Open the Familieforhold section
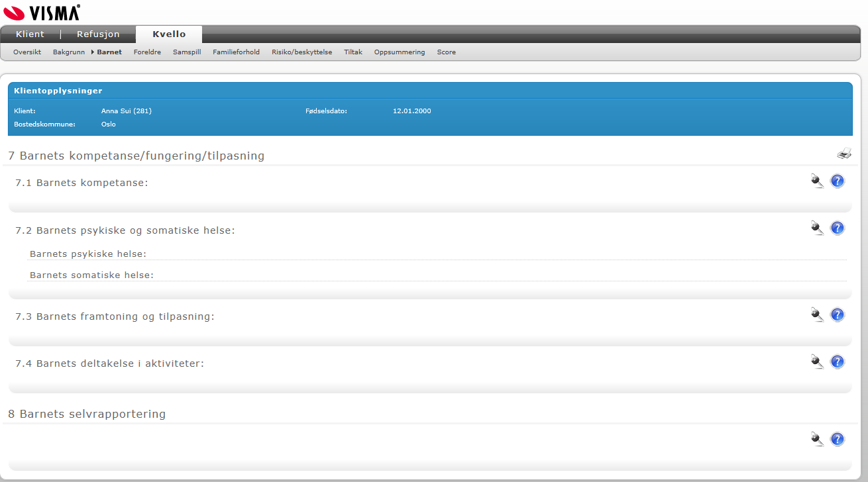 pyautogui.click(x=236, y=52)
